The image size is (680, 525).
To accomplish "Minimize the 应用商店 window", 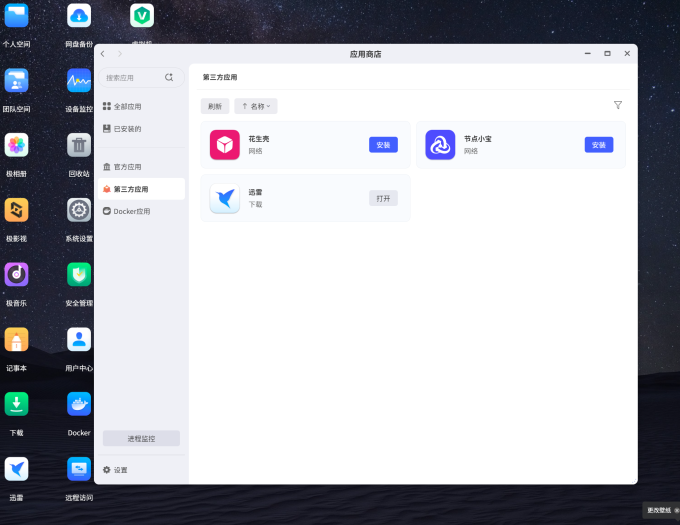I will [x=588, y=53].
